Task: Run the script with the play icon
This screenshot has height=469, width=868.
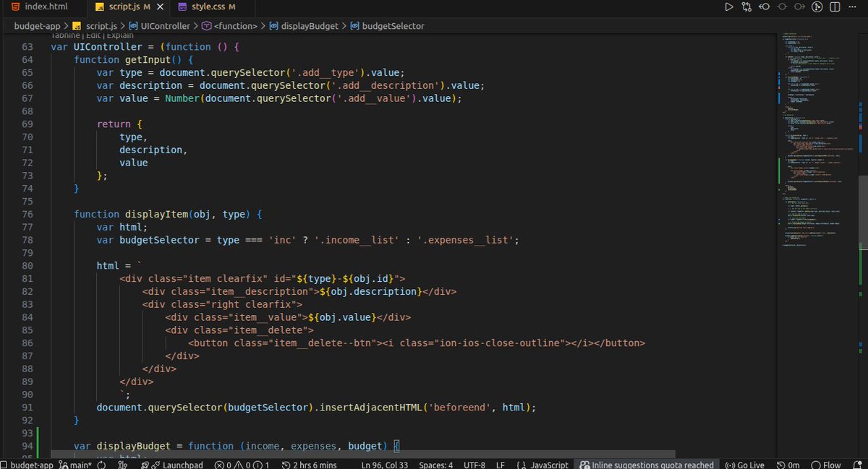Action: (x=730, y=7)
